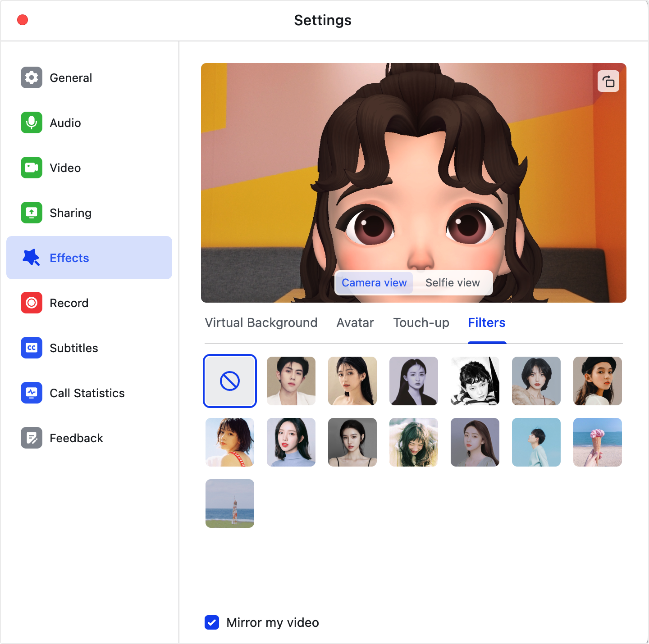Select the black-and-white striped shirt filter

tap(475, 381)
